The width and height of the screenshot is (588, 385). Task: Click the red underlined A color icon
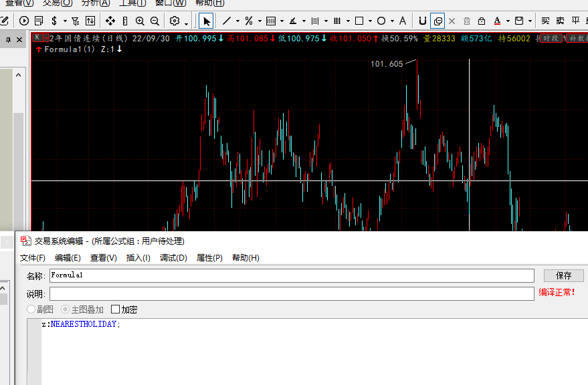[497, 21]
